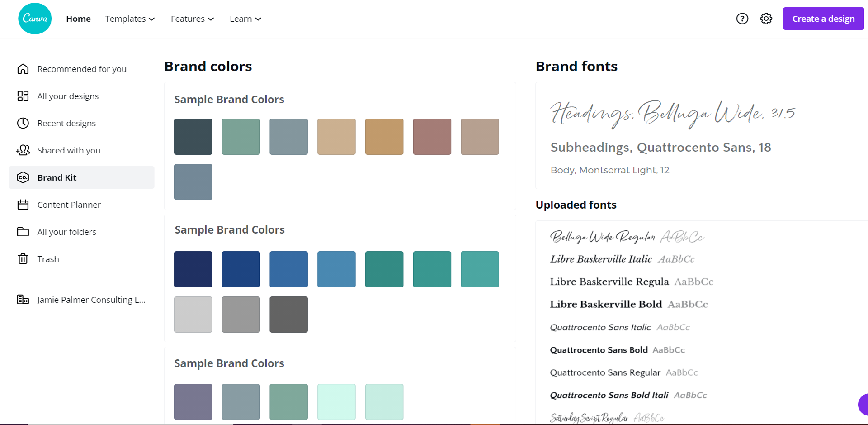Click Headings, Belluga Wide font style

672,114
